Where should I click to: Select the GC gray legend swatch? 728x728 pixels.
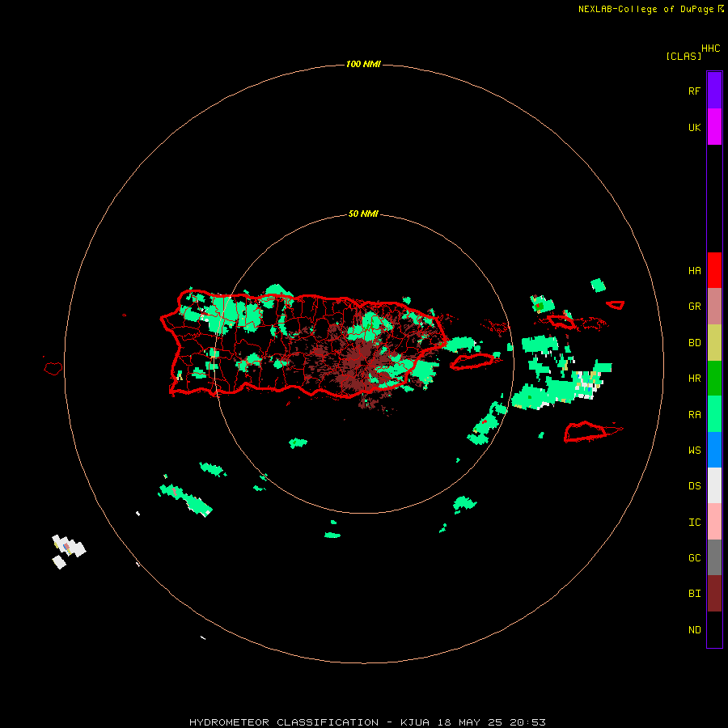(714, 557)
